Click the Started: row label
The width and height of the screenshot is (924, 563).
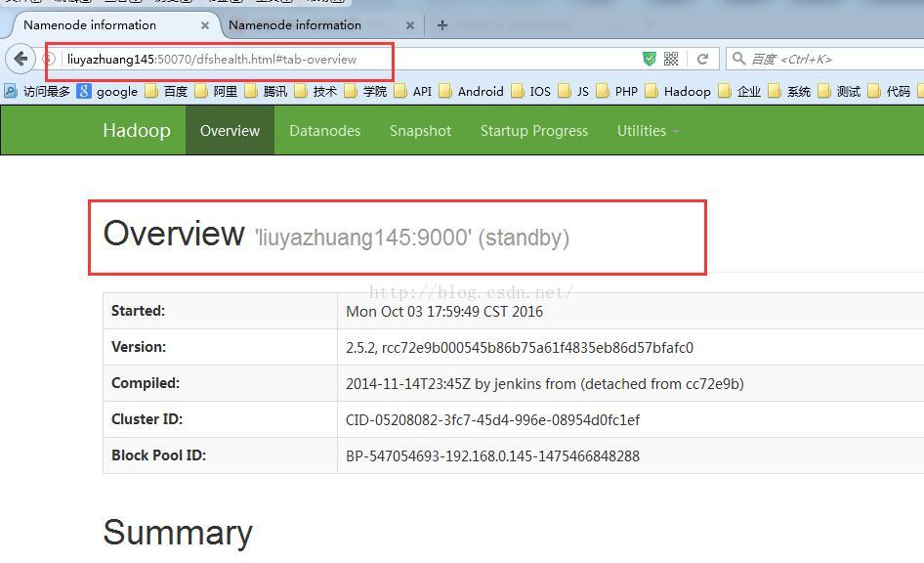pyautogui.click(x=139, y=311)
